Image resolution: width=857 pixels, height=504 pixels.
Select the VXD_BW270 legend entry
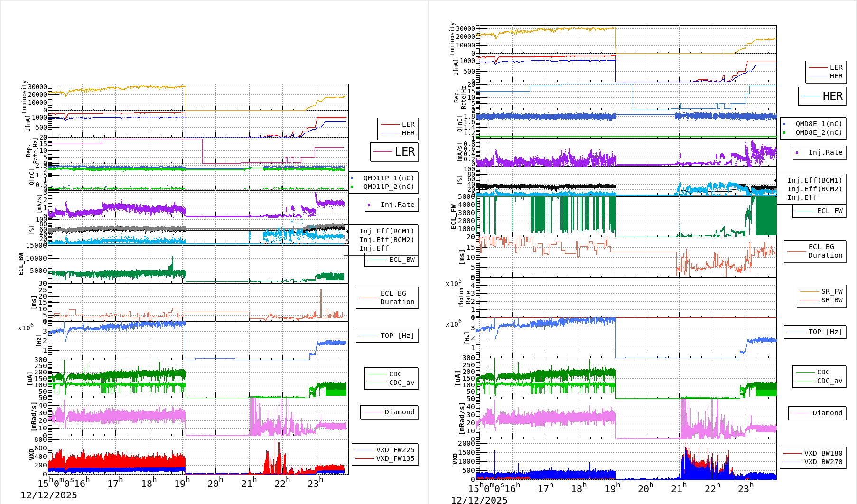tap(823, 462)
